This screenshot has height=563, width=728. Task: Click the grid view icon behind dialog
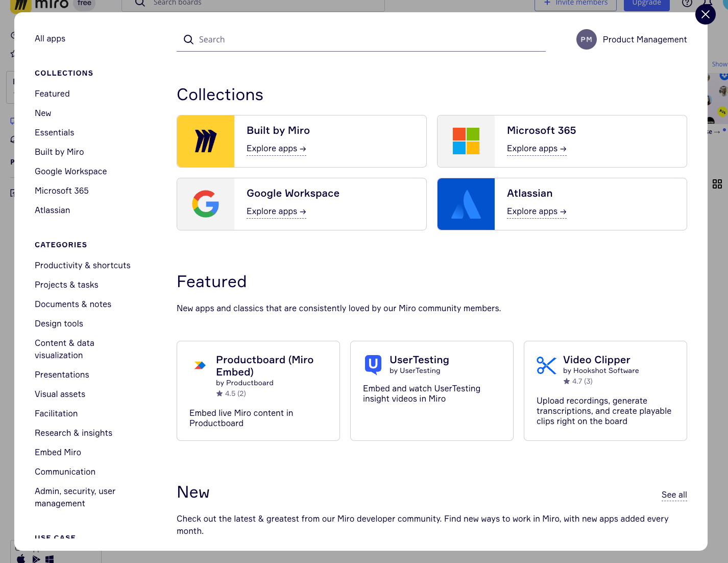(x=717, y=184)
